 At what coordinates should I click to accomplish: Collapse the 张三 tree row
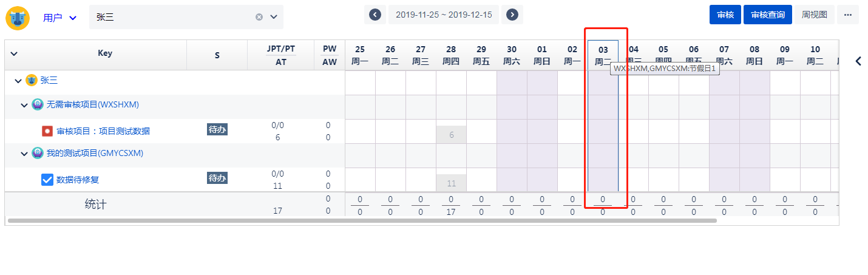pyautogui.click(x=18, y=81)
